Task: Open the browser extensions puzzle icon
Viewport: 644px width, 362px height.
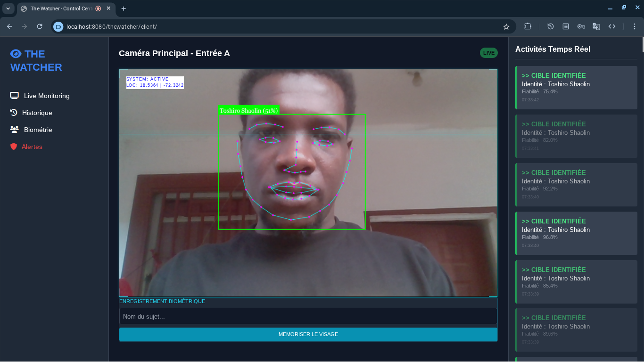Action: 528,27
